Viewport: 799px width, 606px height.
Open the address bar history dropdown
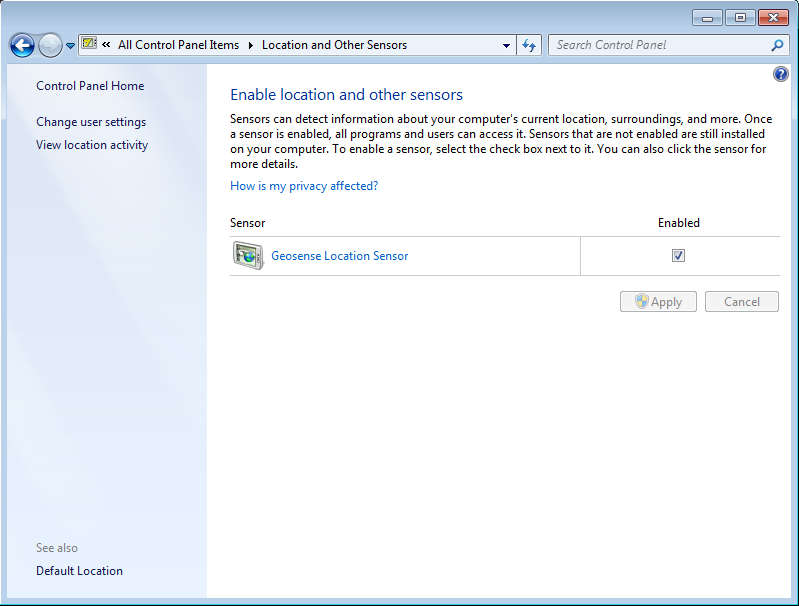click(x=506, y=45)
